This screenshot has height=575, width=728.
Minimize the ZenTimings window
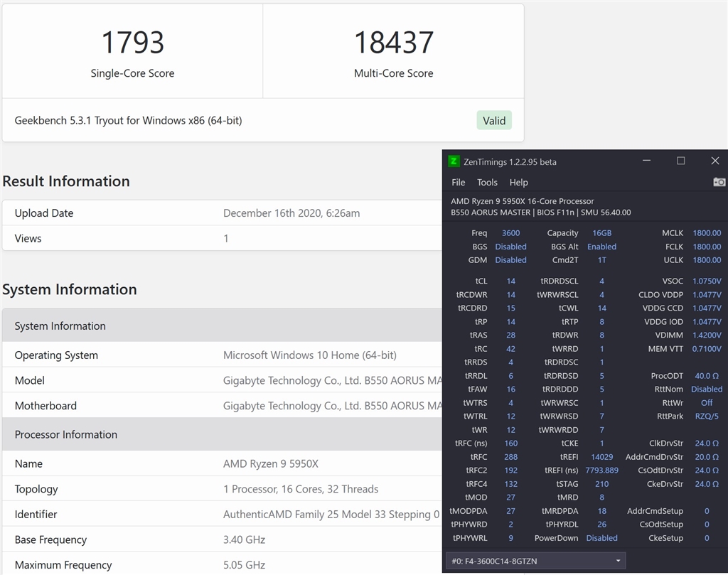pos(646,161)
